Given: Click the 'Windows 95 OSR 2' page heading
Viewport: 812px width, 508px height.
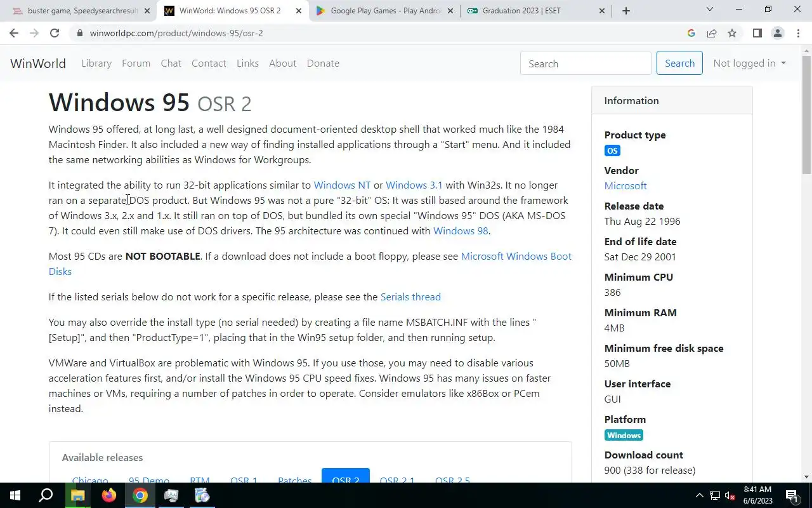Looking at the screenshot, I should coord(150,102).
